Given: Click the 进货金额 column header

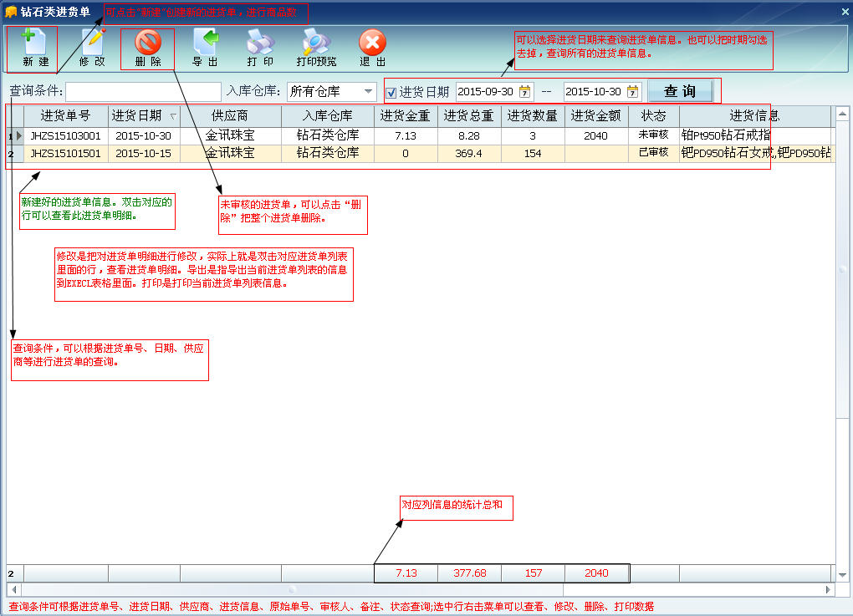Looking at the screenshot, I should pos(596,116).
